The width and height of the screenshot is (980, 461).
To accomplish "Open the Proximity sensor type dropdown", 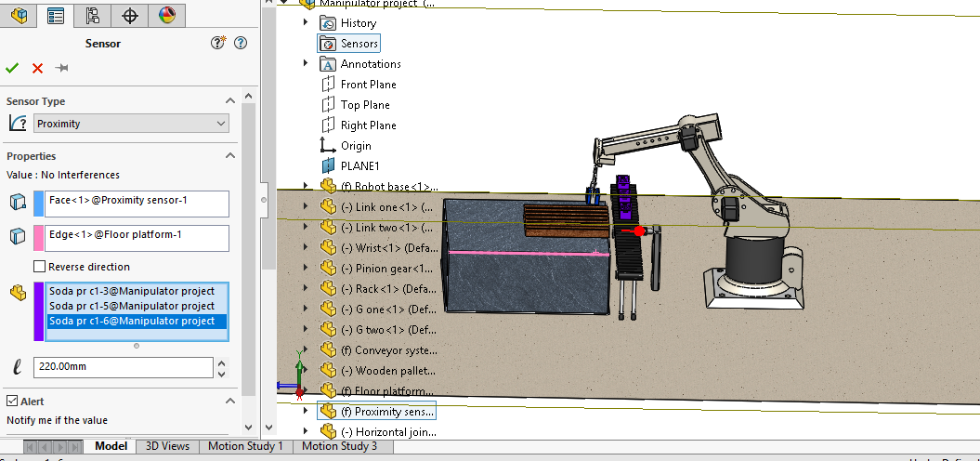I will (131, 124).
